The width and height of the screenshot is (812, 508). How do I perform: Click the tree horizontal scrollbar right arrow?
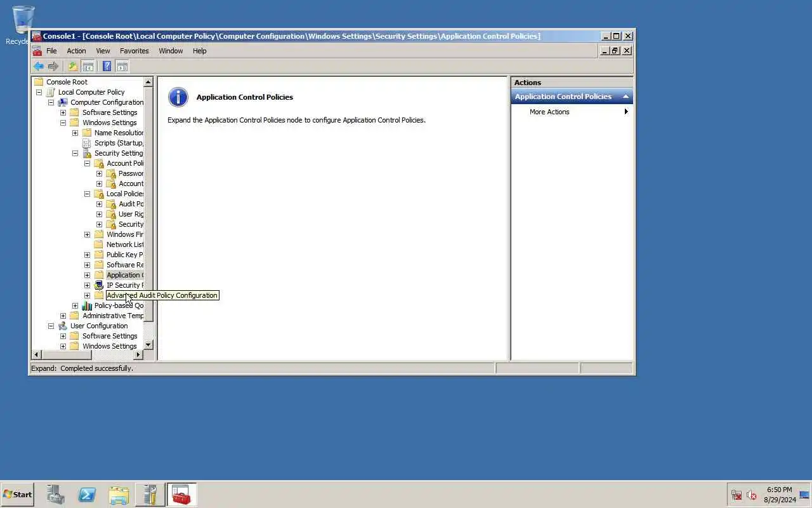(x=139, y=354)
